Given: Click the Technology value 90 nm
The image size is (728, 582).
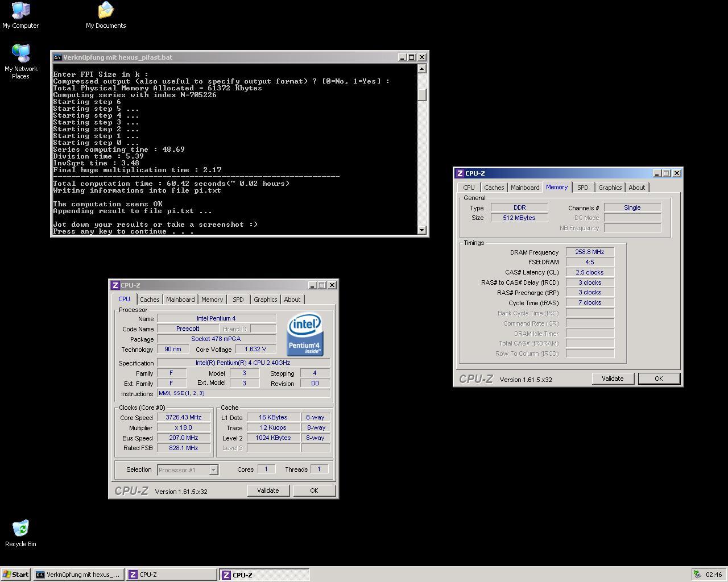Looking at the screenshot, I should (x=173, y=349).
